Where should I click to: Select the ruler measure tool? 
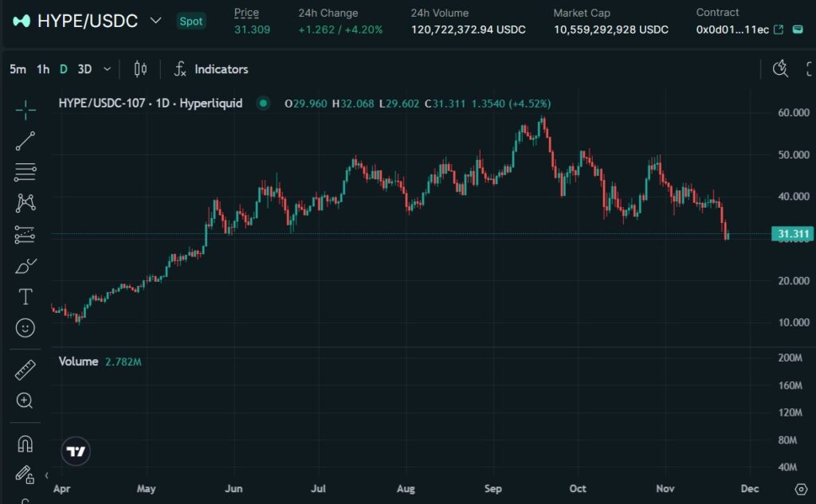(x=25, y=370)
